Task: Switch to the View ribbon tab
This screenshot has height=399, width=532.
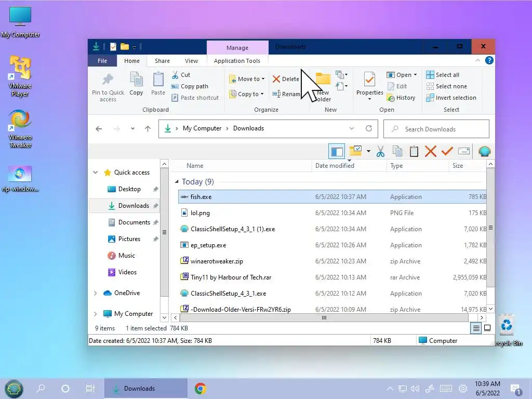Action: [x=191, y=61]
